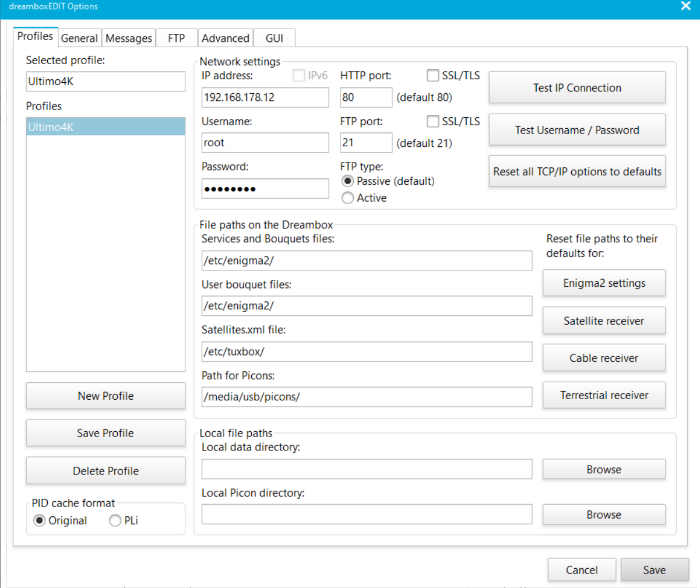Choose PLi PID cache format
700x588 pixels.
coord(115,521)
